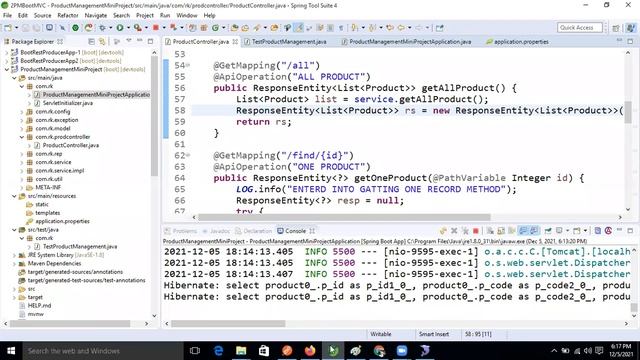Collapse the ProductManagementMiniProject node
Screen dimensions: 640x360
[x=7, y=69]
